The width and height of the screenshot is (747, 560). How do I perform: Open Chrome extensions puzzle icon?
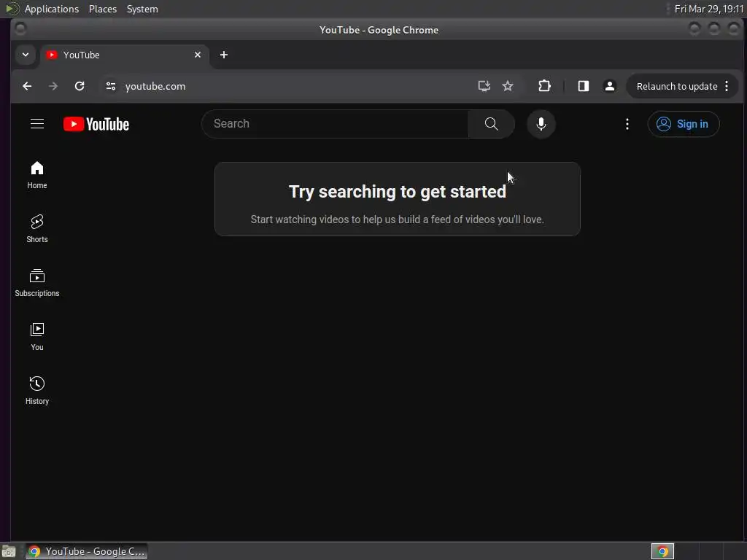[x=544, y=86]
